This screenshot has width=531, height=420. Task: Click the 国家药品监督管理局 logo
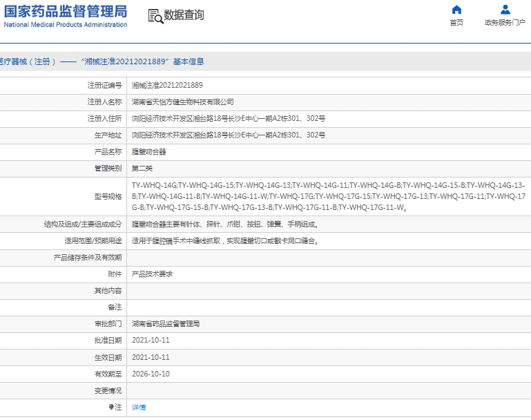66,11
